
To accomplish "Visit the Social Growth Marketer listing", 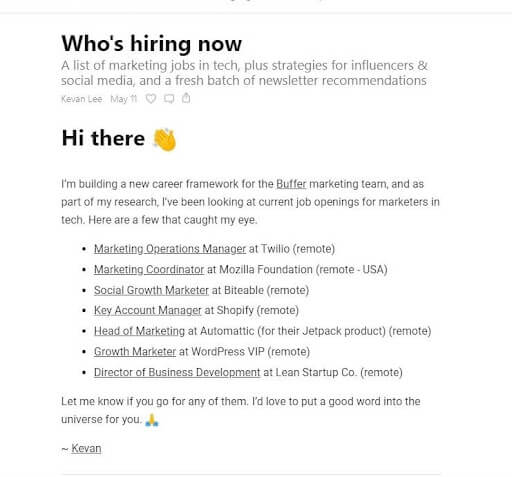I will tap(151, 290).
